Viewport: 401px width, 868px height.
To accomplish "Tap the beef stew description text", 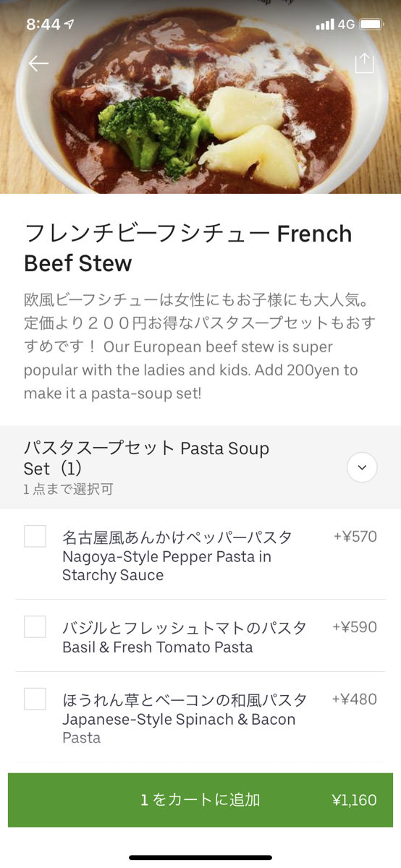I will pyautogui.click(x=200, y=346).
